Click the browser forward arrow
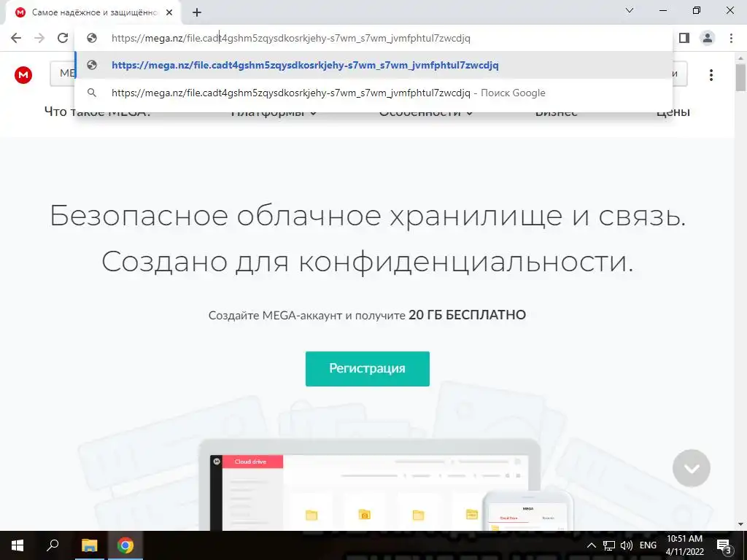This screenshot has width=747, height=560. click(39, 38)
